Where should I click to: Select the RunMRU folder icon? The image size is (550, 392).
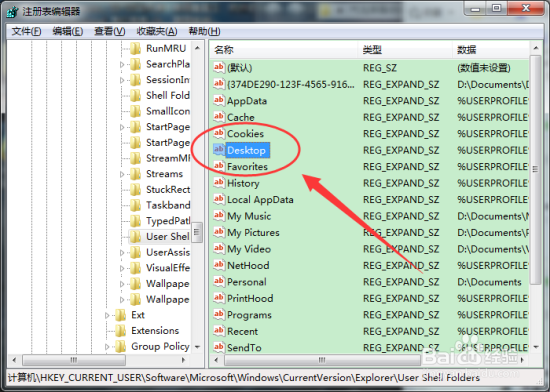[x=135, y=48]
